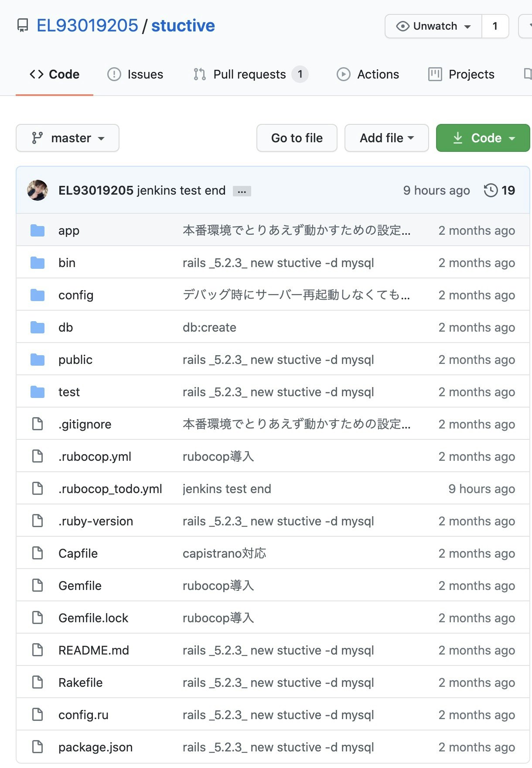Open the test folder name
The width and height of the screenshot is (532, 768).
tap(69, 392)
